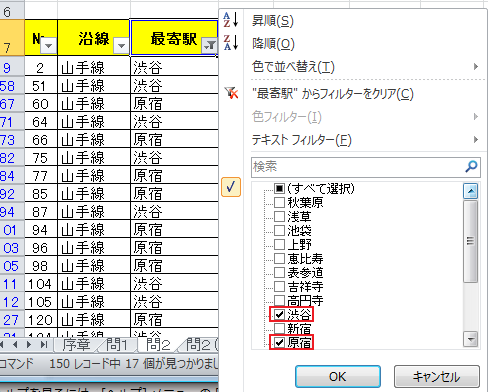Viewport: 488px width, 392px height.
Task: Click the search magnifier icon
Action: pyautogui.click(x=471, y=166)
